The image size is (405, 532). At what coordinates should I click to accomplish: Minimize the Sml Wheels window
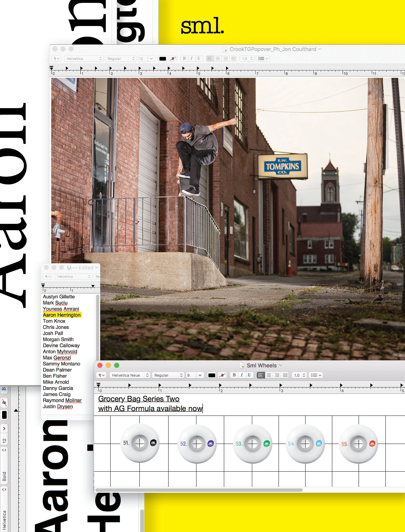click(108, 365)
